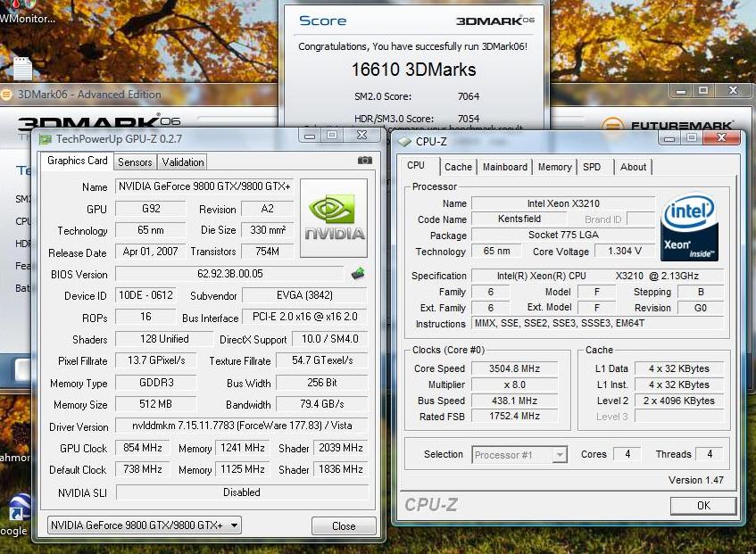Close the 3DMark06 window

pyautogui.click(x=733, y=90)
